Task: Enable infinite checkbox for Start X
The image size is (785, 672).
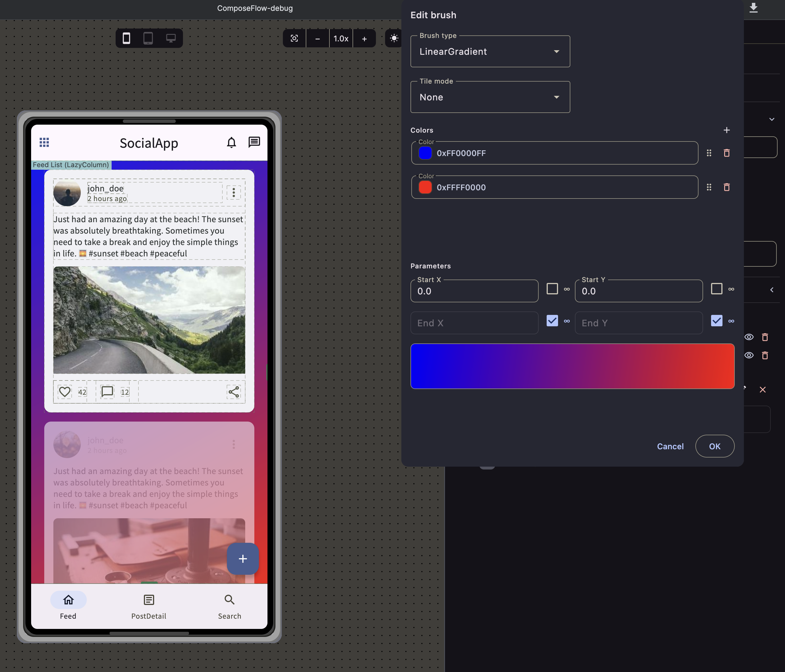Action: (552, 289)
